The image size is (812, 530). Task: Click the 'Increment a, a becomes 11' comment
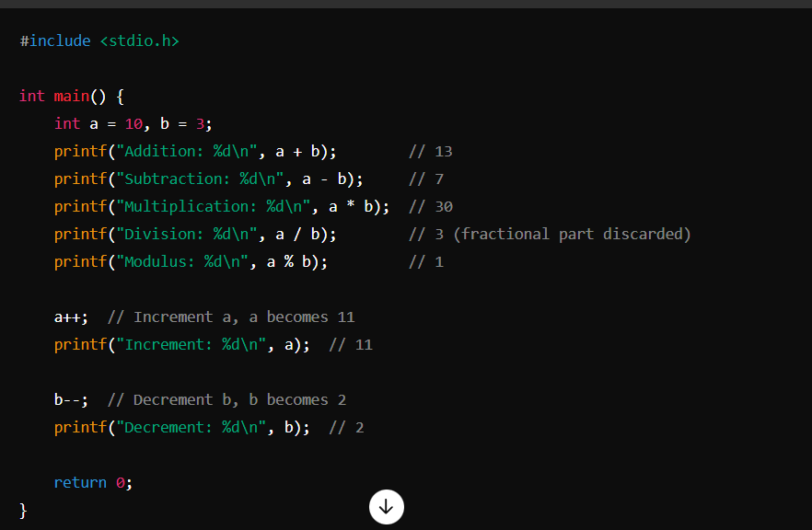coord(245,317)
